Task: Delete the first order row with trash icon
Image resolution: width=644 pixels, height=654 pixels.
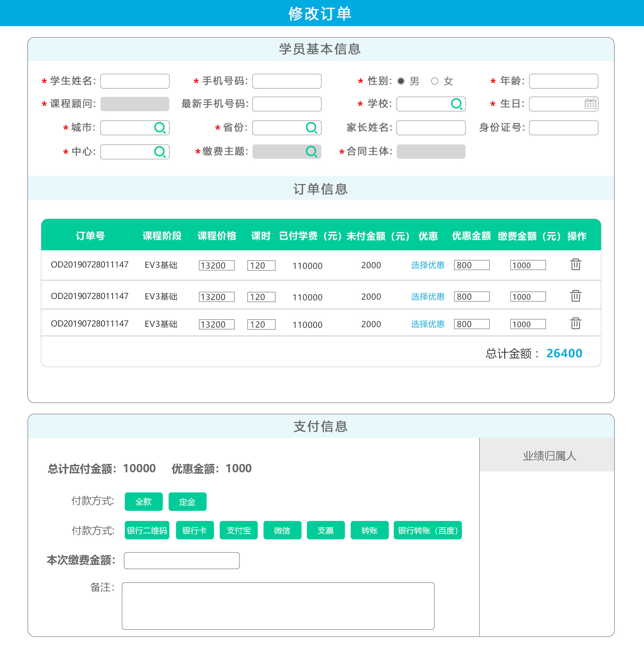Action: point(576,264)
